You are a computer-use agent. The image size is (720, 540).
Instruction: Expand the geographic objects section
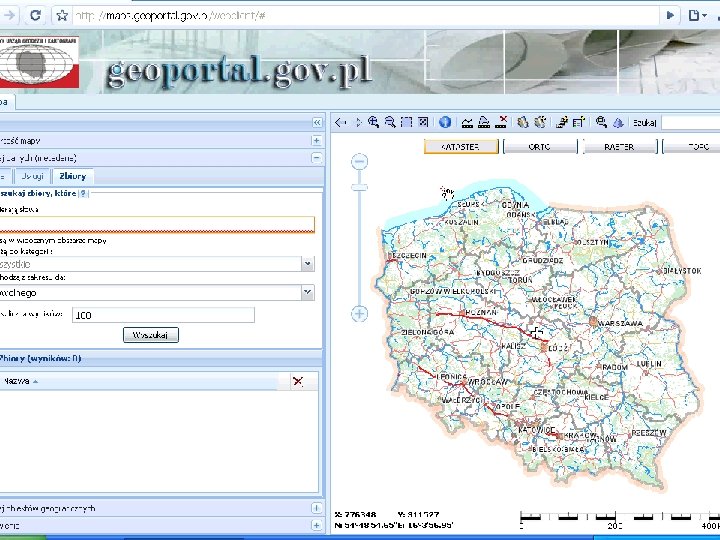point(316,508)
